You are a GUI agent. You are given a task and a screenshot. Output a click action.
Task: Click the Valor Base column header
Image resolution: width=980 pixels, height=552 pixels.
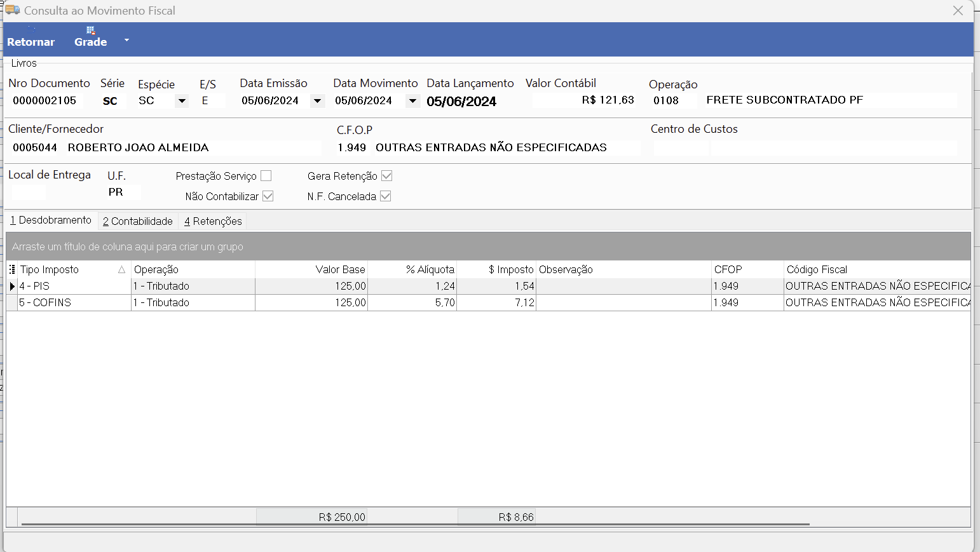pos(311,269)
